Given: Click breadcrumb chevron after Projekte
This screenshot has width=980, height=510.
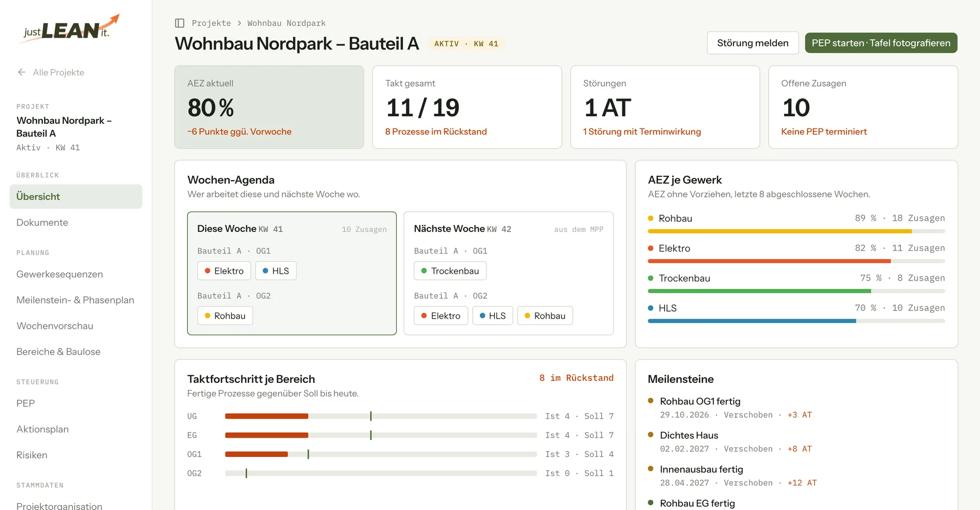Looking at the screenshot, I should pyautogui.click(x=239, y=23).
